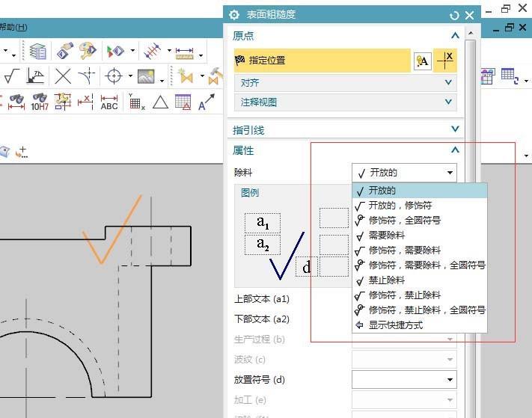Click the table with triangle icon
This screenshot has width=532, height=418.
coord(183,102)
